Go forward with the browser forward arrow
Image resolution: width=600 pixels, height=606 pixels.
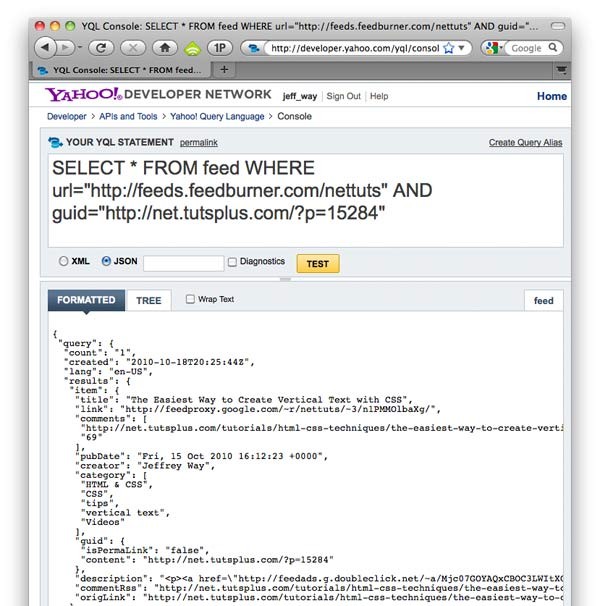pos(65,48)
